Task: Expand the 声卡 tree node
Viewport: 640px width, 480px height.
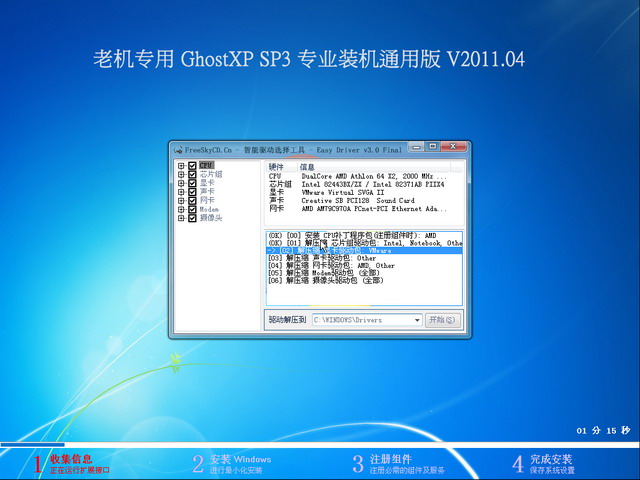Action: (x=181, y=192)
